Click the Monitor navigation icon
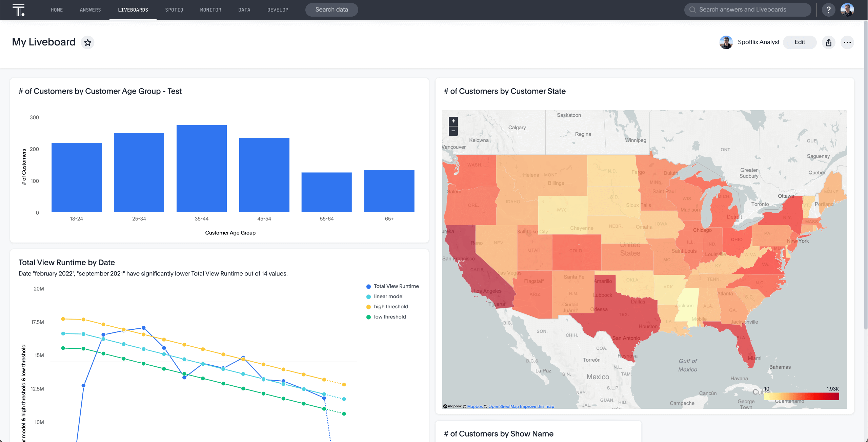 [211, 9]
